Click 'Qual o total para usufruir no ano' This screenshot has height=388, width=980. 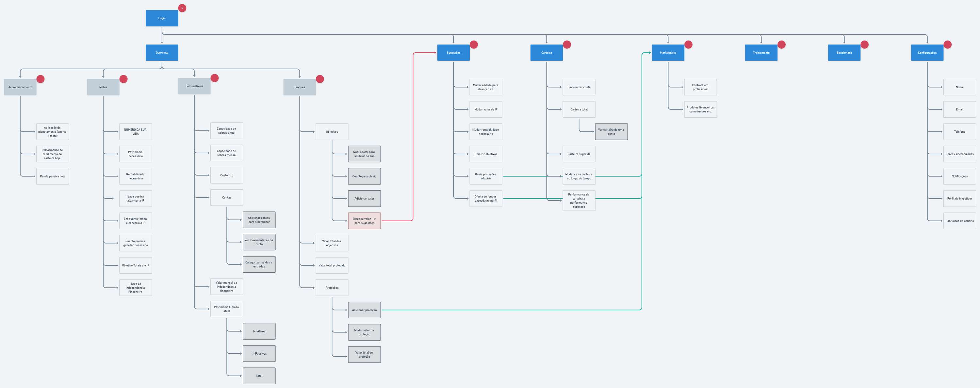[x=365, y=154]
